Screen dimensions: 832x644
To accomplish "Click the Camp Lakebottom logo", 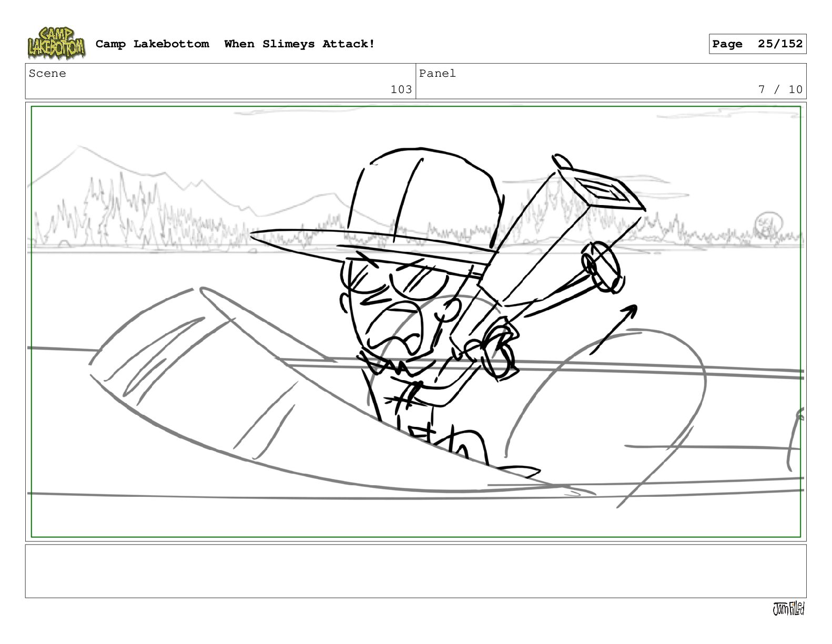I will tap(56, 43).
